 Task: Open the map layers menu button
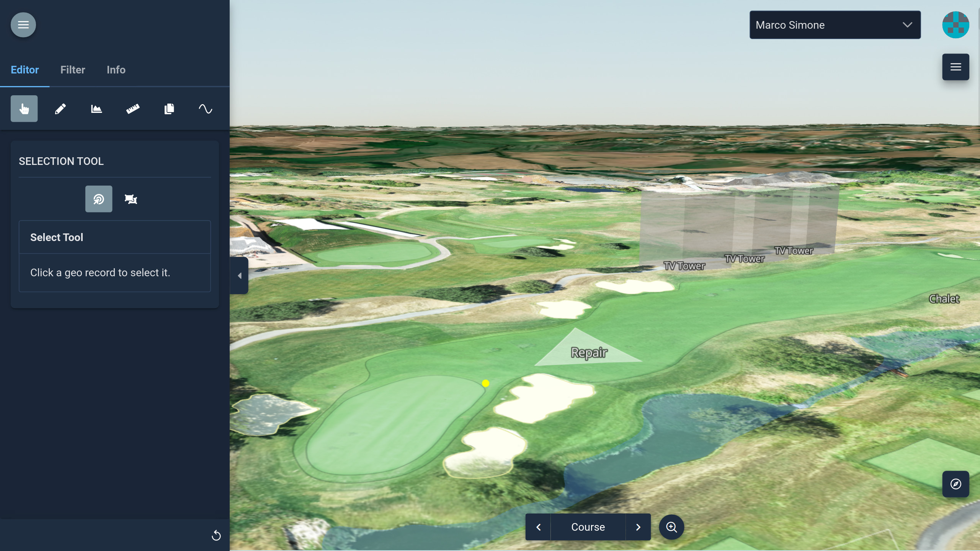click(x=955, y=67)
